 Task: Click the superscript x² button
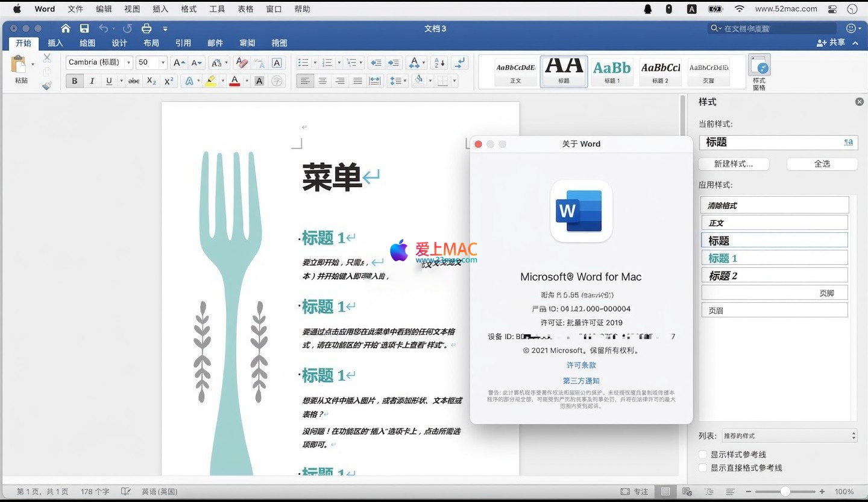pyautogui.click(x=169, y=81)
